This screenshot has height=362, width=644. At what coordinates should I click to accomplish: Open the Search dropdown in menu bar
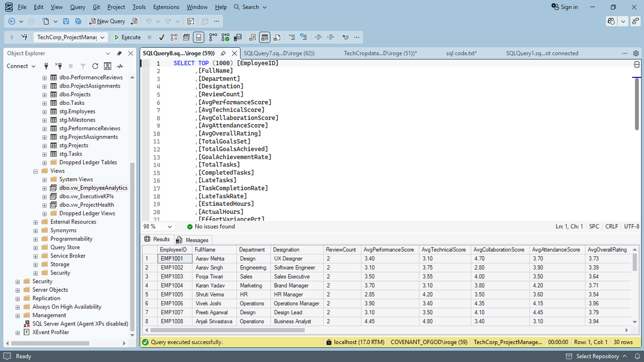point(250,7)
